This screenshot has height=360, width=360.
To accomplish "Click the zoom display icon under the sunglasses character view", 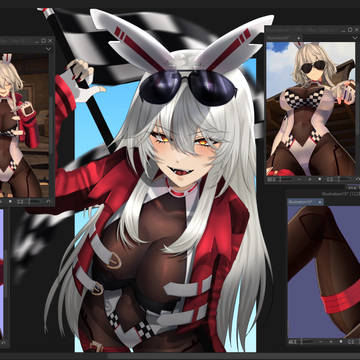I will point(271,179).
